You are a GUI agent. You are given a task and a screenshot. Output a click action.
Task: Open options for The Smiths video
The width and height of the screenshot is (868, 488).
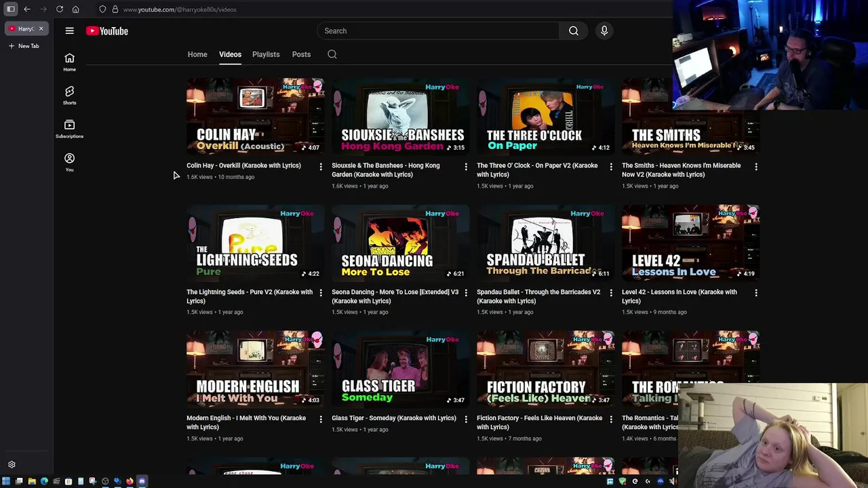(x=756, y=167)
